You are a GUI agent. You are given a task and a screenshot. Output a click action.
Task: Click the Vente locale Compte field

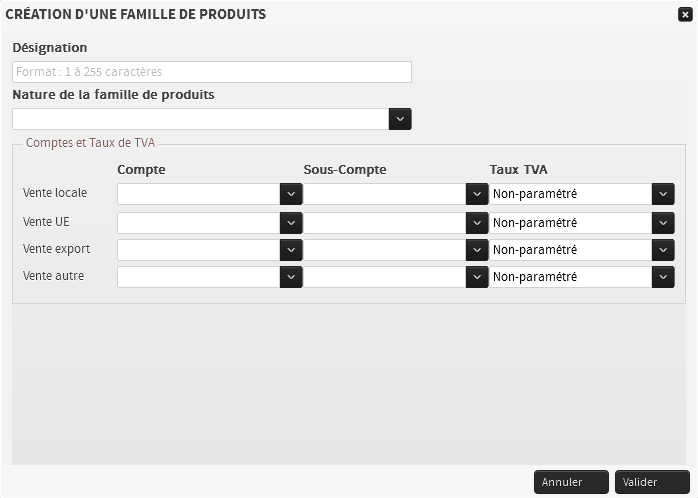198,194
